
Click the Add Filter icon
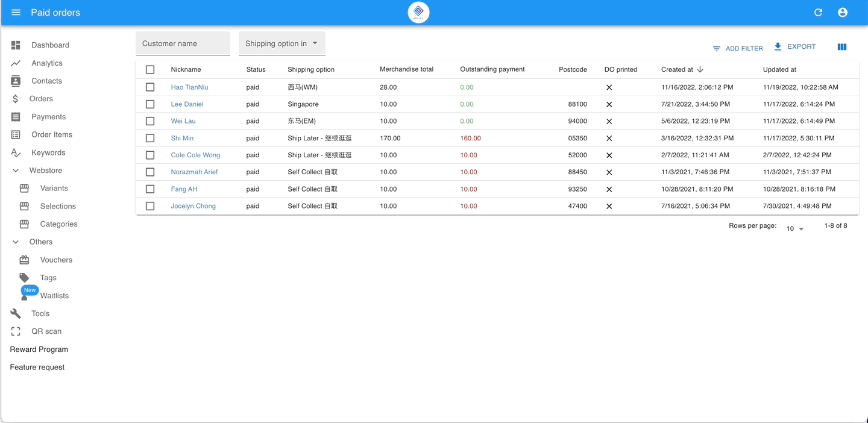point(717,49)
